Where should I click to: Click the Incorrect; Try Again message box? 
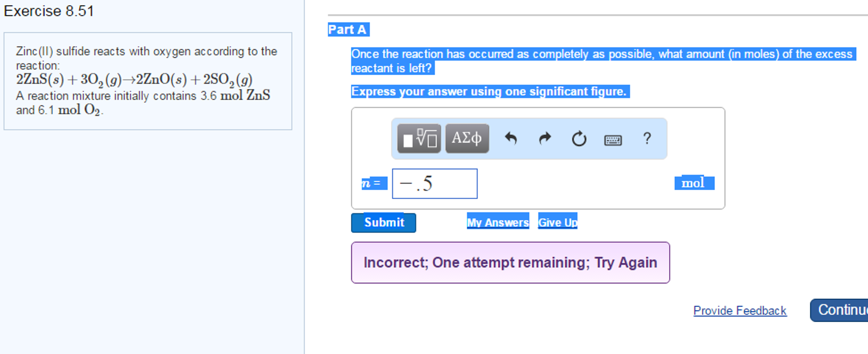[x=510, y=262]
